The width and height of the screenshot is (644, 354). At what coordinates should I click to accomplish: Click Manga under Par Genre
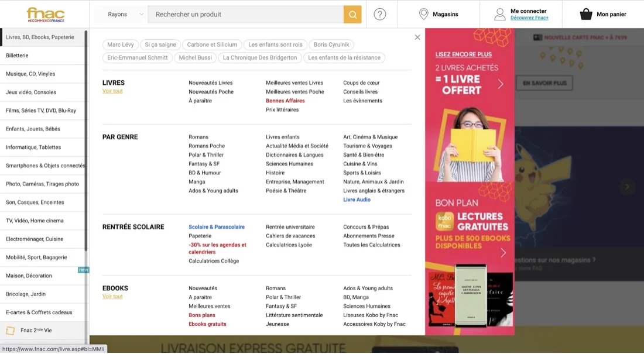coord(197,182)
